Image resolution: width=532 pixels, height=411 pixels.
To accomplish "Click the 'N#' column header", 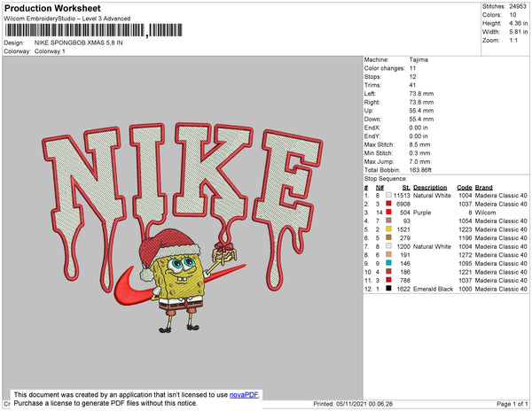I will [379, 188].
